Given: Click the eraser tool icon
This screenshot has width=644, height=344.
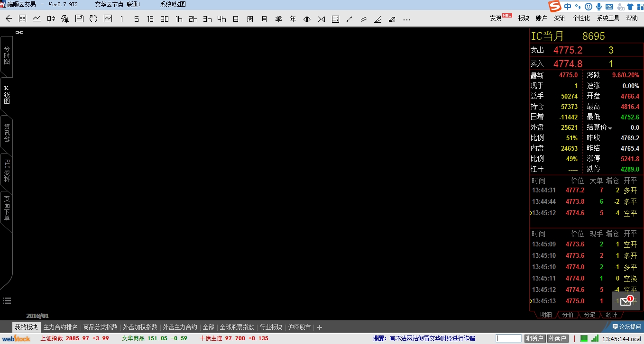Looking at the screenshot, I should tap(392, 19).
